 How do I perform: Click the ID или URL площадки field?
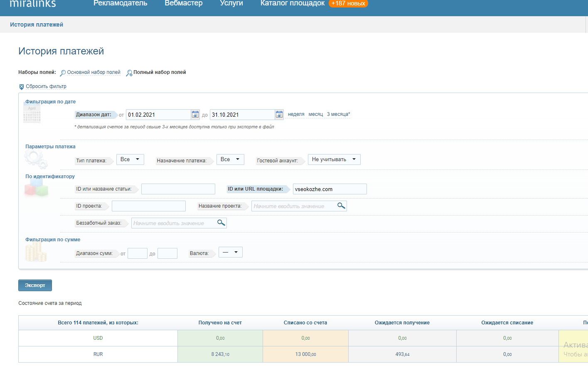pyautogui.click(x=330, y=189)
